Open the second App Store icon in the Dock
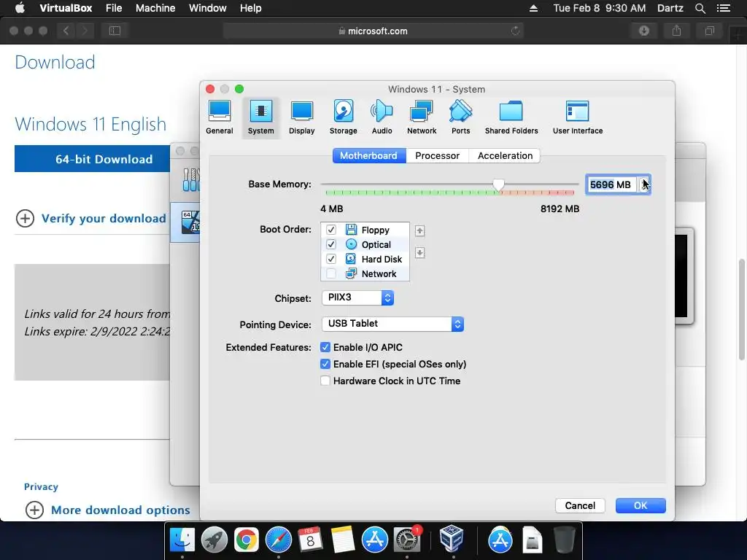 coord(500,540)
